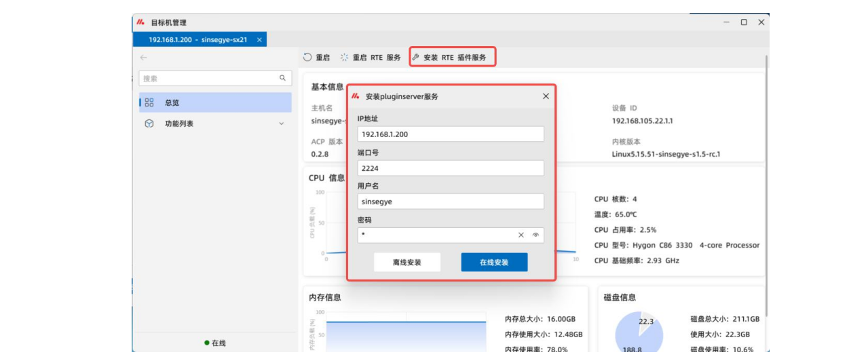
Task: Click the wrench icon for 安装 RTE 插件服务
Action: click(x=415, y=58)
